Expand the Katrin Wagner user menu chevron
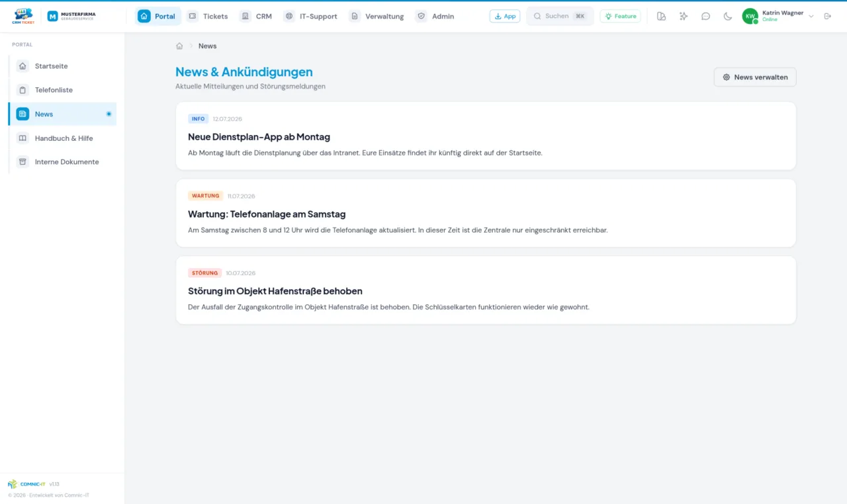The width and height of the screenshot is (847, 504). click(x=811, y=17)
